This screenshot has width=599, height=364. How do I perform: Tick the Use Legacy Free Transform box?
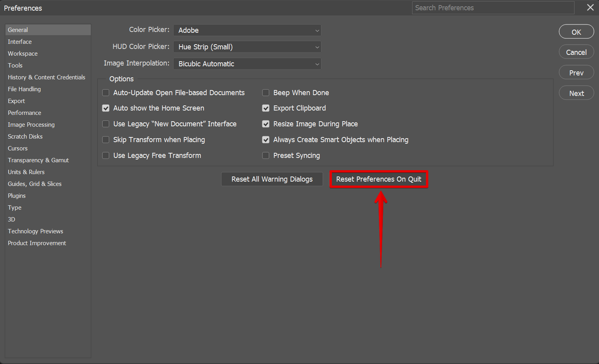[106, 156]
